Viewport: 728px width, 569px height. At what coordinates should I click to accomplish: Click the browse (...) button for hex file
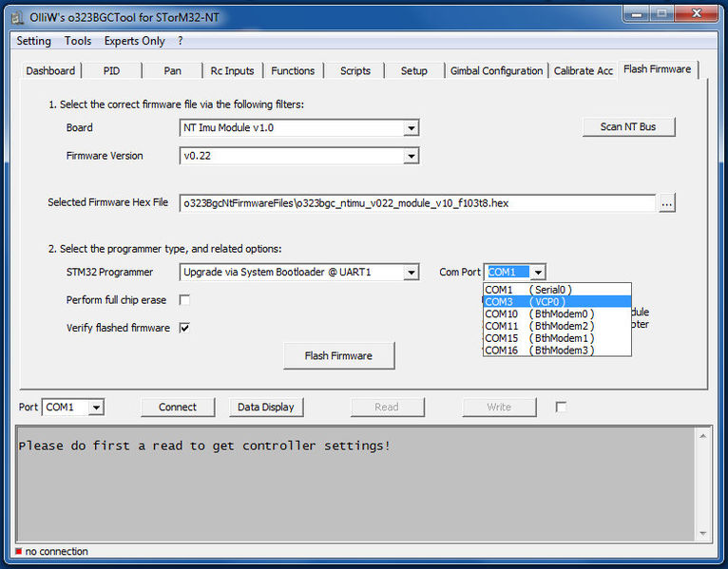pos(666,202)
